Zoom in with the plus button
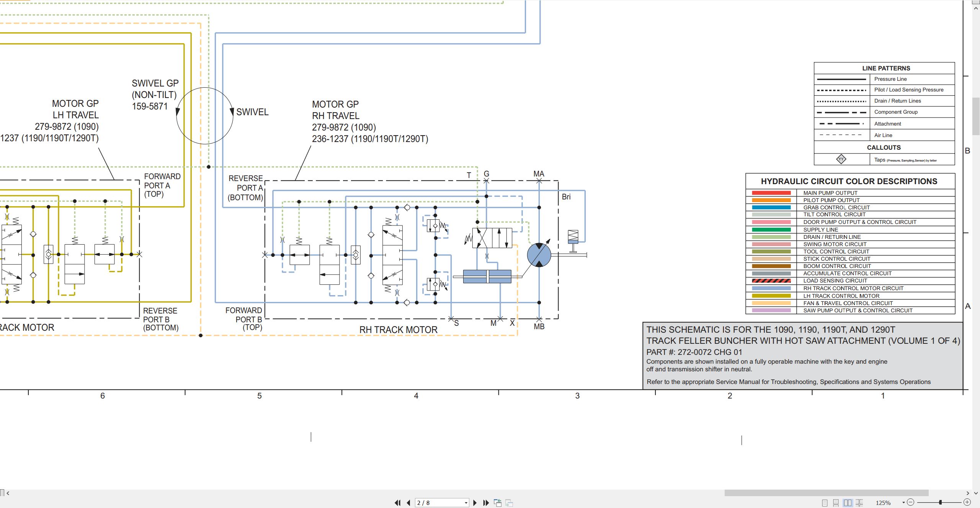This screenshot has width=980, height=508. pos(967,502)
